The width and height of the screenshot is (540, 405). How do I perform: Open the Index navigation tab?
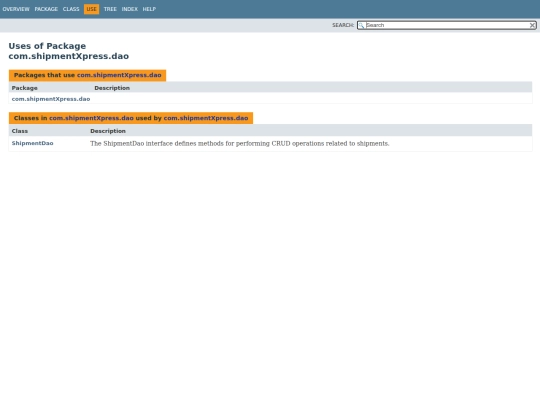point(129,9)
